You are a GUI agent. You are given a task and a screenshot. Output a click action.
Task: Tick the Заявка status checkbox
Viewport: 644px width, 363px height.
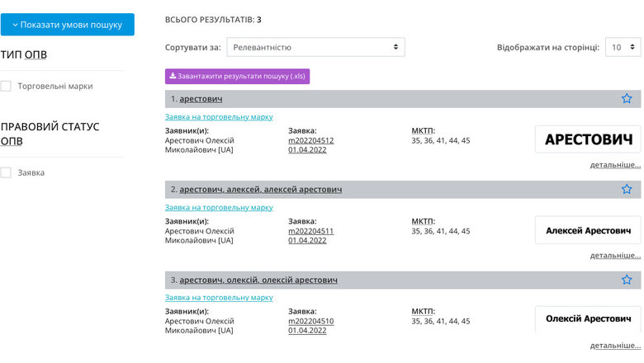(x=6, y=172)
